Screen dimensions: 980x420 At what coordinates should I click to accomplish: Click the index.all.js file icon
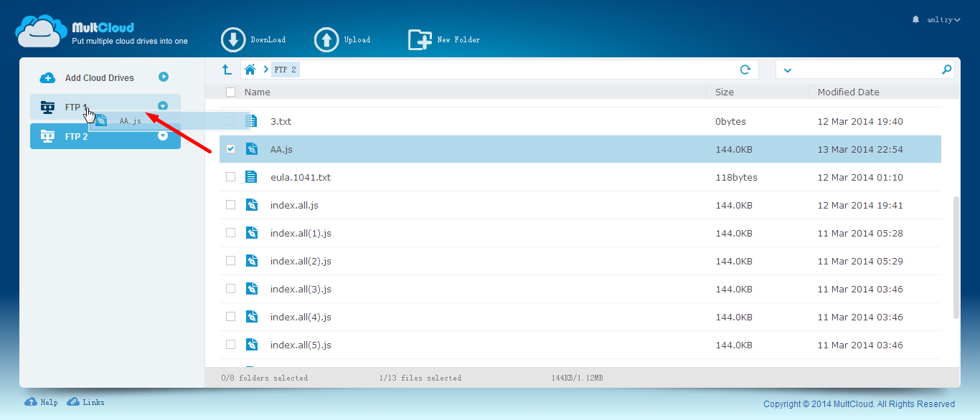click(x=251, y=205)
